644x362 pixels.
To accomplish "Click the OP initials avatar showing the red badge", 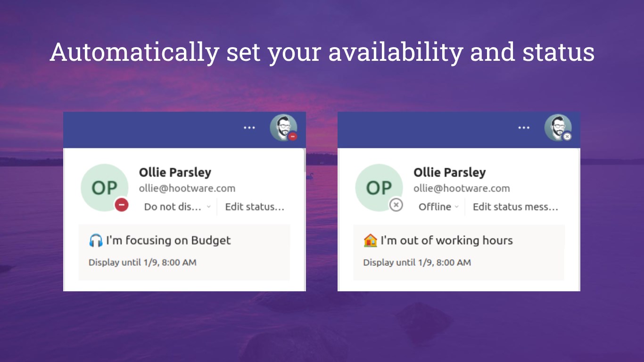I will (x=104, y=188).
